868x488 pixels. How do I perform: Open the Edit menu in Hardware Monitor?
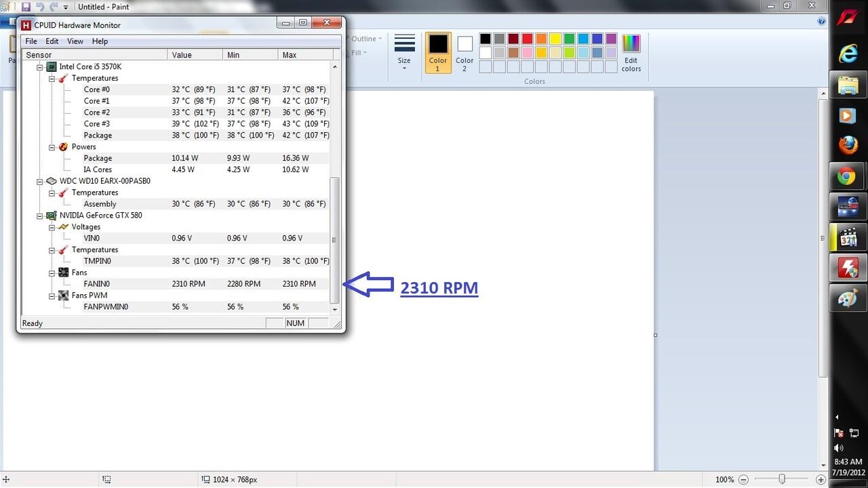click(52, 41)
